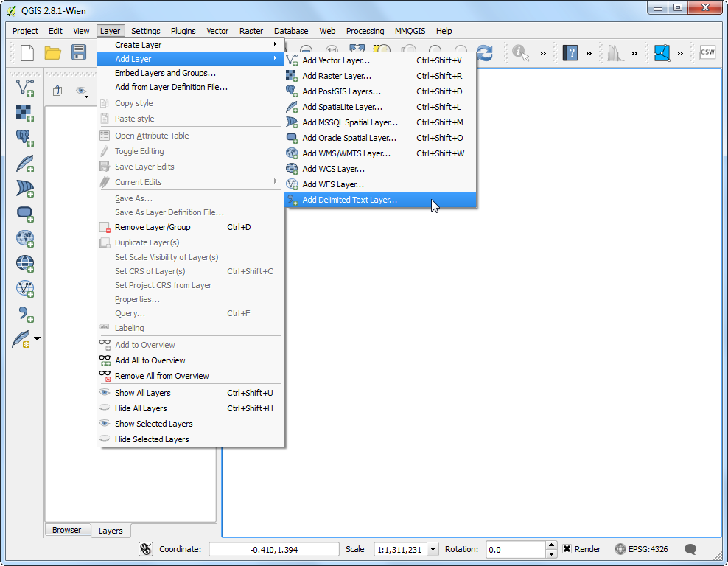Select Embed Layers and Groups entry
This screenshot has height=566, width=728.
tap(190, 73)
